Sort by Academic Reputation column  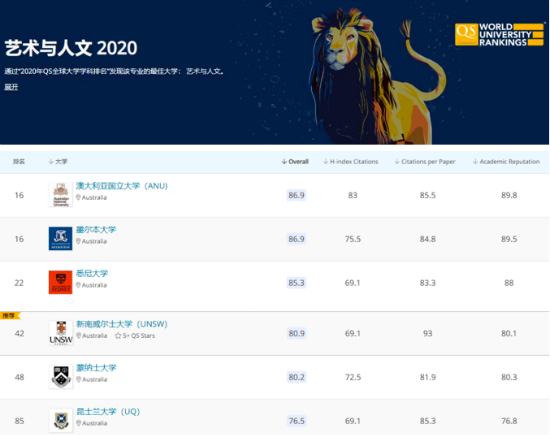click(x=506, y=162)
